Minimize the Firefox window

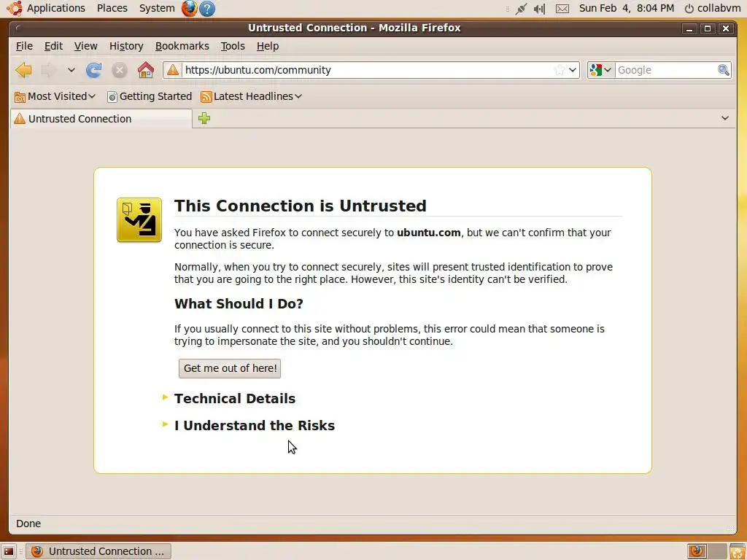tap(689, 28)
